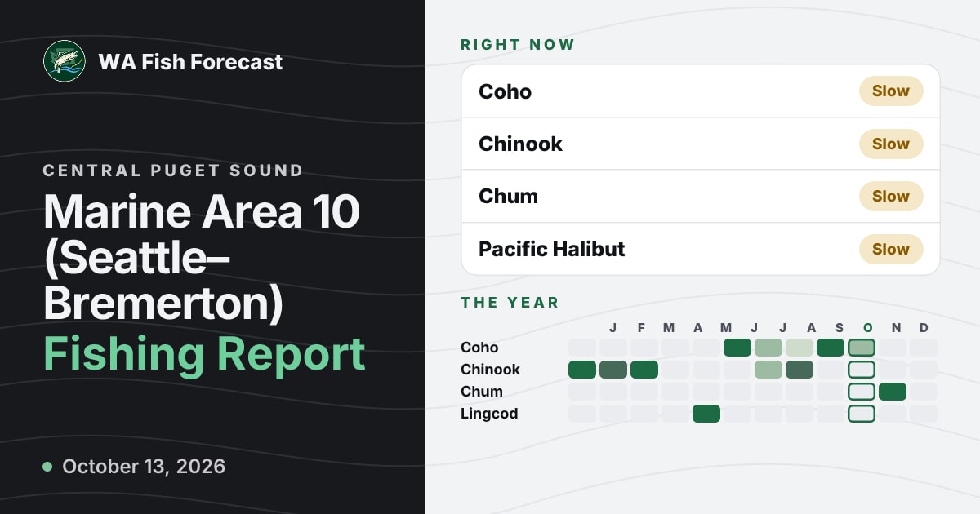Click the Chinook label in yearly chart
980x514 pixels.
coord(490,370)
